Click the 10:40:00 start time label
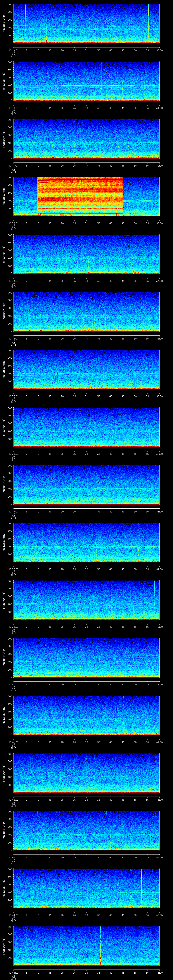This screenshot has width=173, height=980. [13, 684]
